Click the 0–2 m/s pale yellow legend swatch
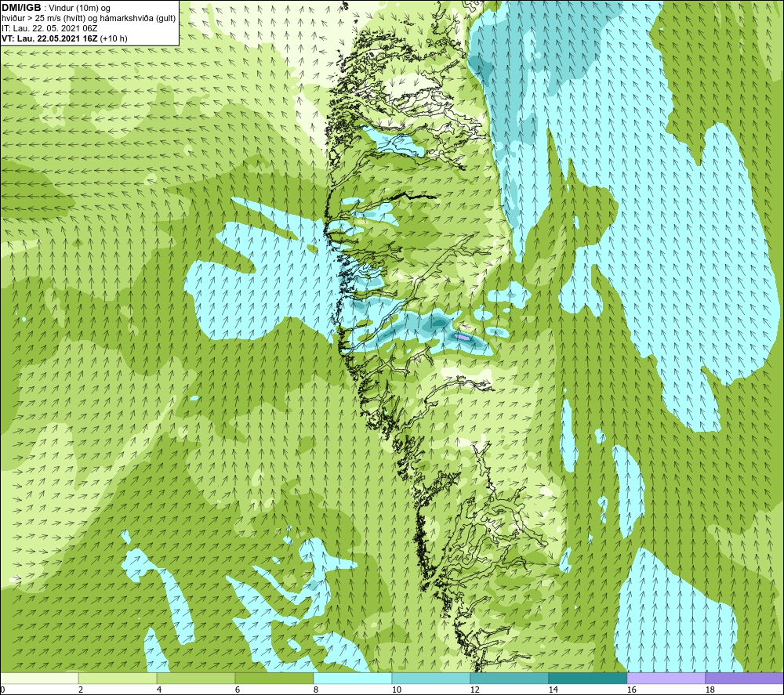Viewport: 784px width, 695px height. click(x=39, y=678)
